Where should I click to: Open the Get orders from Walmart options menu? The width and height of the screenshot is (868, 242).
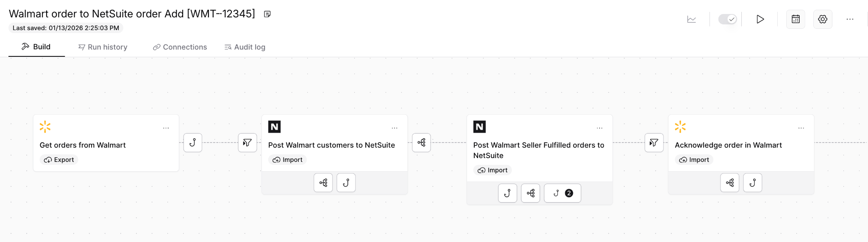(x=166, y=128)
